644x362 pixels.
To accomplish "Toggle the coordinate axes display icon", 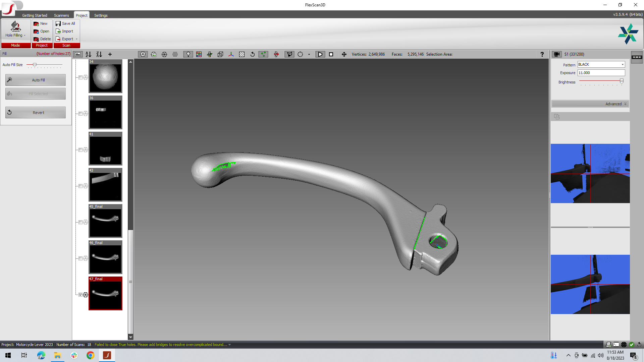I will tap(231, 54).
